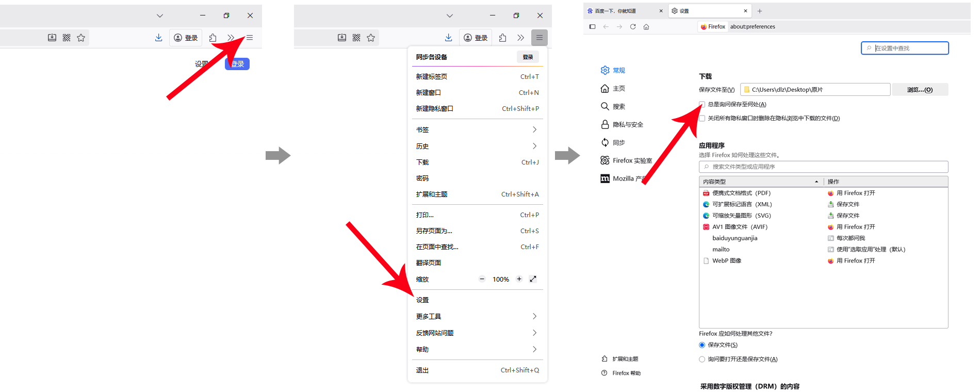This screenshot has width=980, height=392.
Task: Expand the 更多工具 submenu
Action: [x=477, y=316]
